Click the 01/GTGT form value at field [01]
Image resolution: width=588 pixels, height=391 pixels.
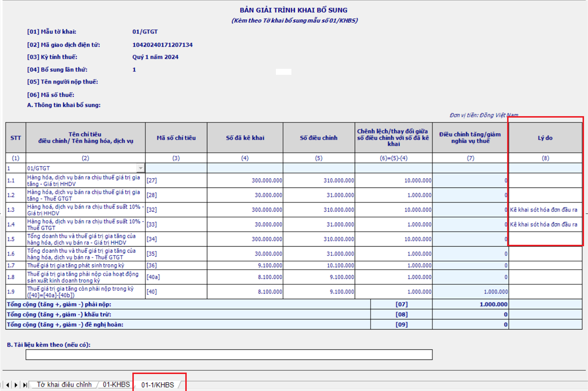pyautogui.click(x=145, y=32)
